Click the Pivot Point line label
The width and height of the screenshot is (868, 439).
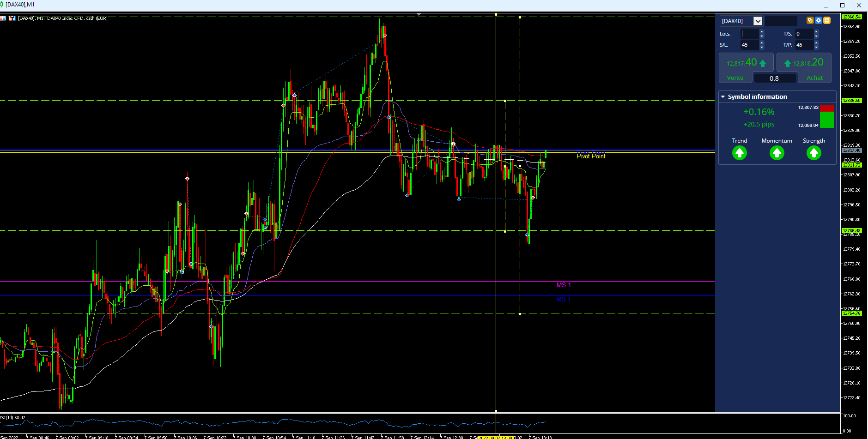(591, 156)
